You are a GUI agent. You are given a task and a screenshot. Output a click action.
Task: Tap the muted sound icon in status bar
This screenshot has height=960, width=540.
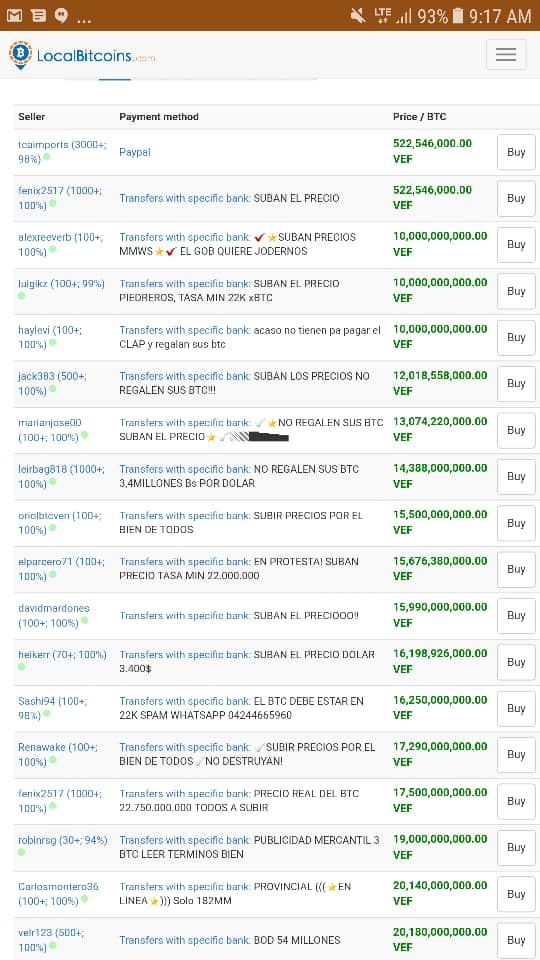358,16
